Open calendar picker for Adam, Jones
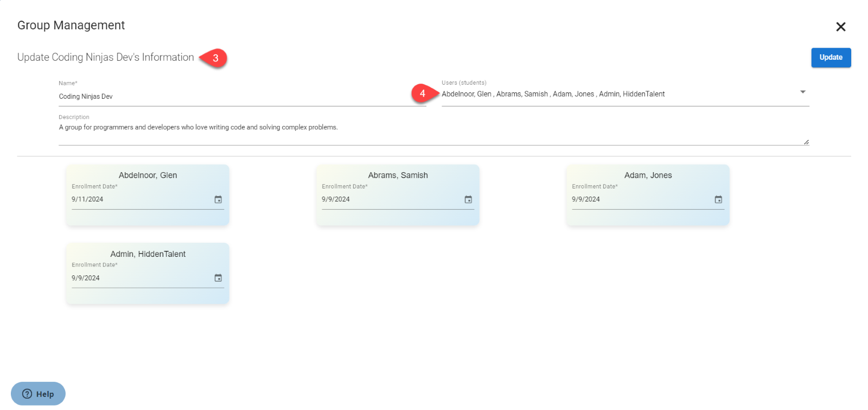 718,200
